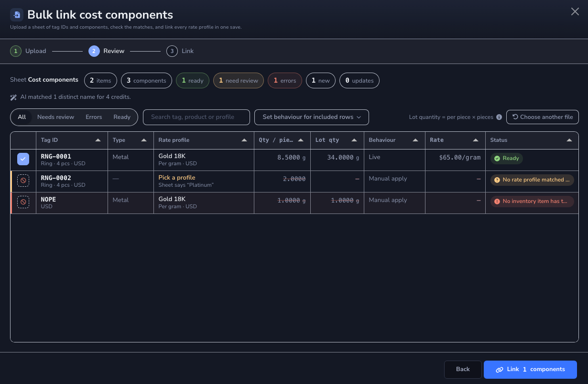Sort by the Rate profile column arrow
This screenshot has height=384, width=588.
click(x=244, y=140)
